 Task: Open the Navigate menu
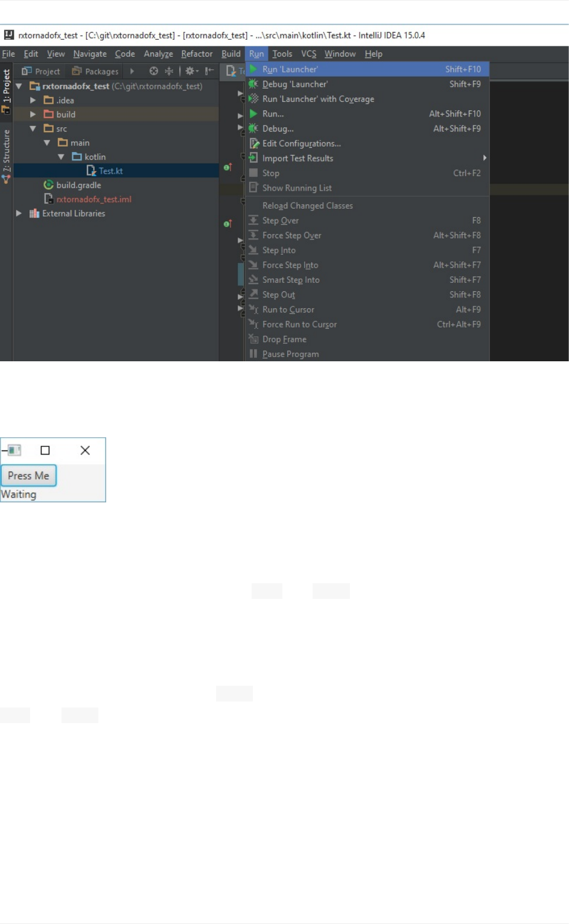pos(90,54)
